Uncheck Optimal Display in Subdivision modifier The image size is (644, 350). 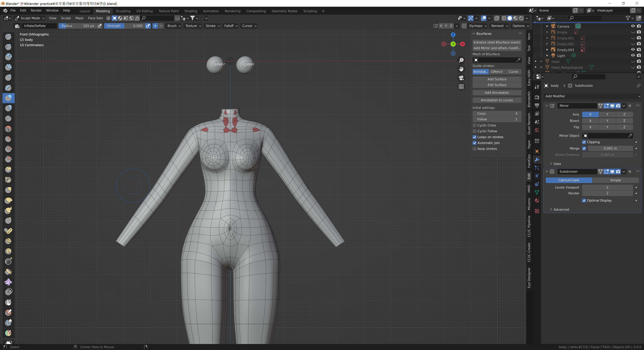(584, 200)
